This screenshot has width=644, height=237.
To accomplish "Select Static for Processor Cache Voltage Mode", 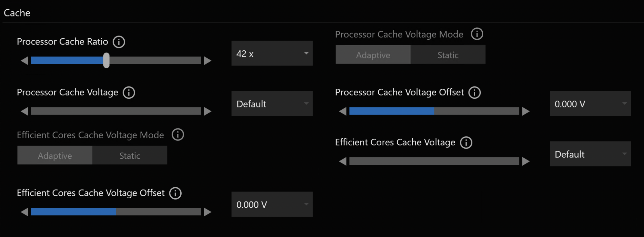I will coord(448,55).
